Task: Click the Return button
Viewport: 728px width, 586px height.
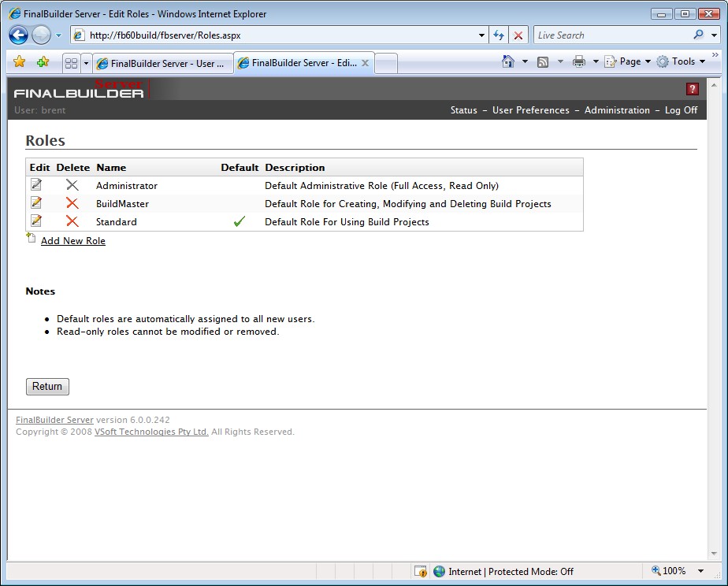Action: 47,387
